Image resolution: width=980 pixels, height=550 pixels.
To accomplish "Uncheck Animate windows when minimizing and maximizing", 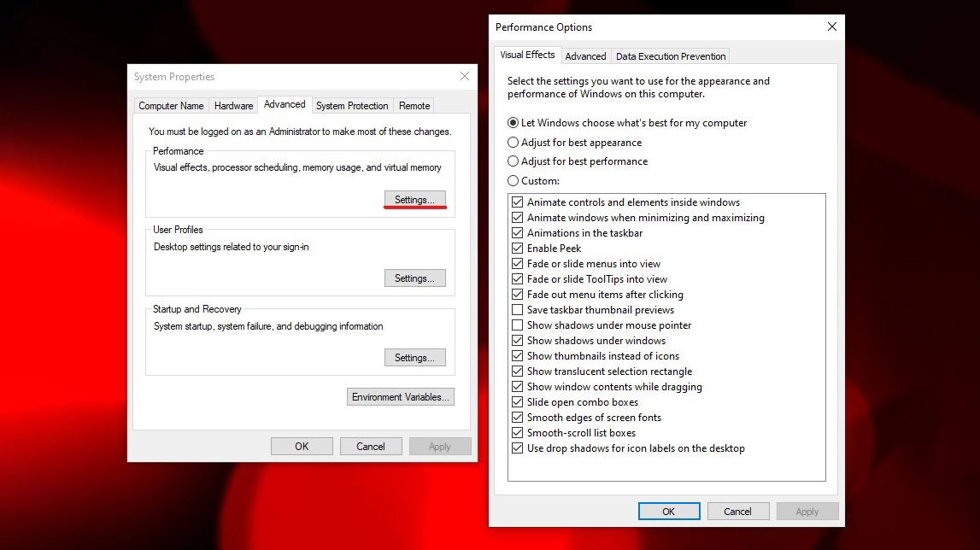I will pos(518,218).
